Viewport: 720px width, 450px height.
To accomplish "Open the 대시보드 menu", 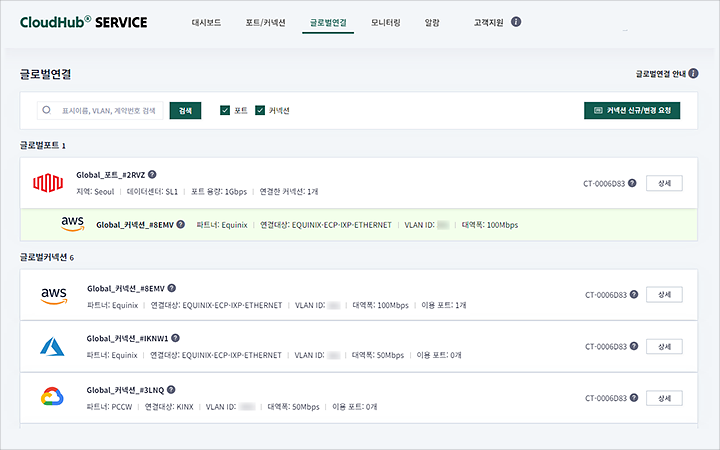I will pos(206,22).
